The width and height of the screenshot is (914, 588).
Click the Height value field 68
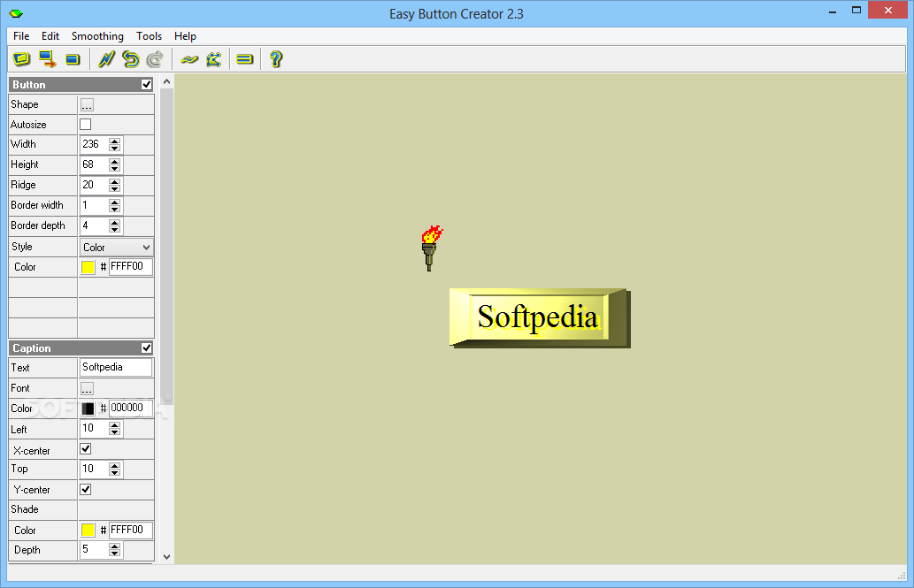click(x=94, y=164)
